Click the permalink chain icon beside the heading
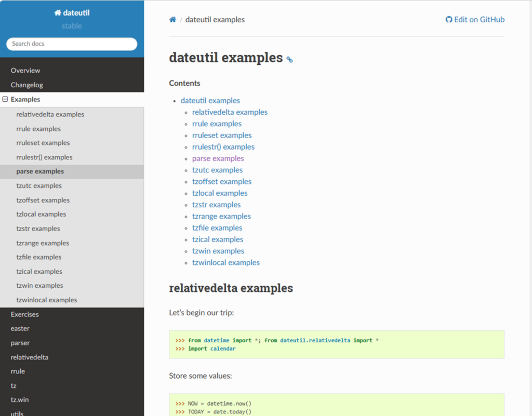 coord(289,60)
